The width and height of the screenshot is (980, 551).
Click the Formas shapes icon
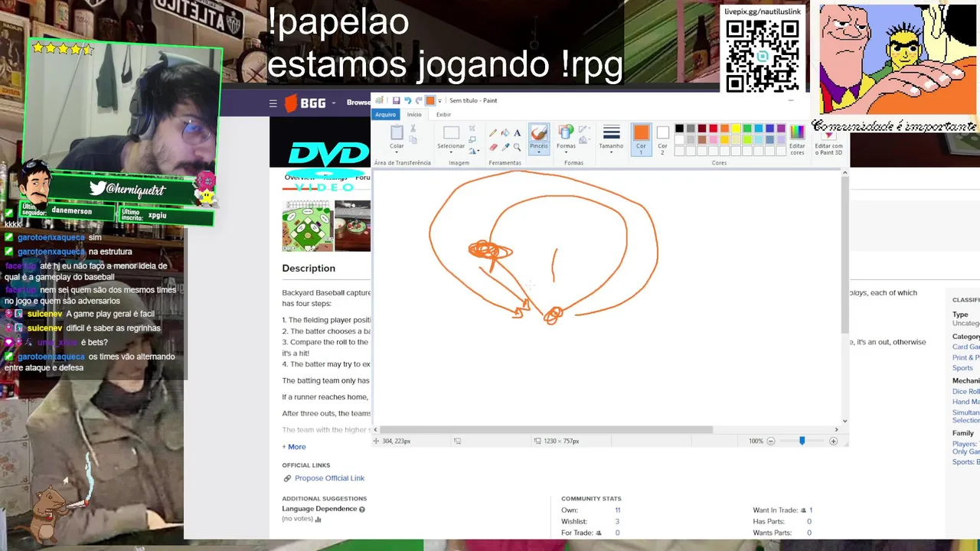pyautogui.click(x=566, y=131)
